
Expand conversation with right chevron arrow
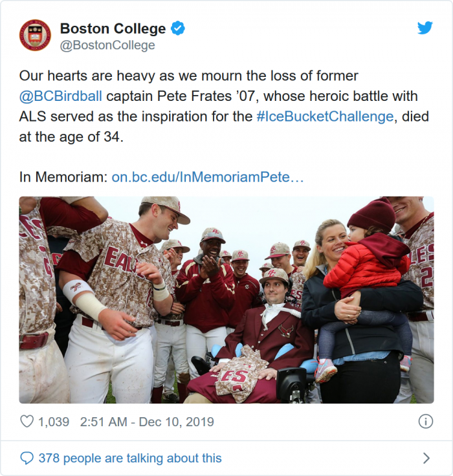(426, 459)
